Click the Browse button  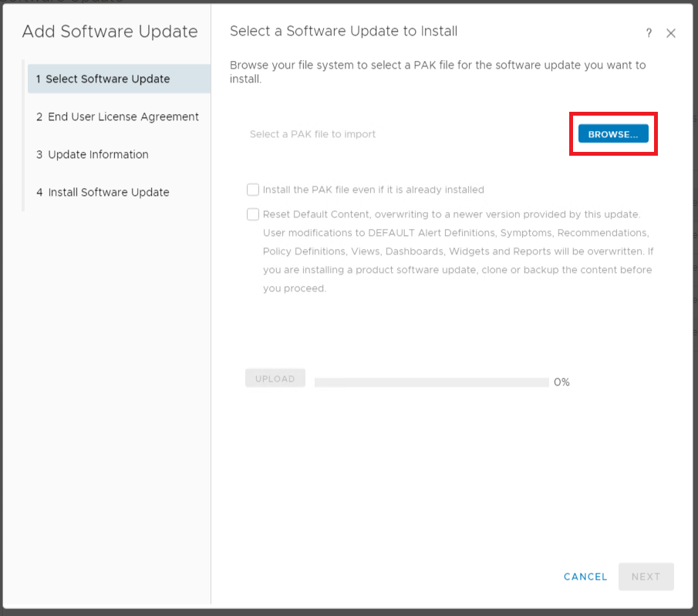click(613, 134)
